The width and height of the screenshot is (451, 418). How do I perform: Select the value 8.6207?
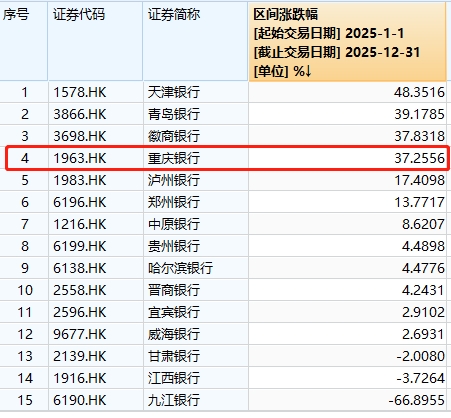(423, 224)
